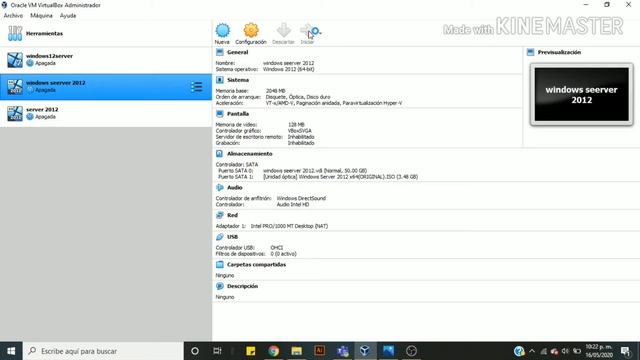Click the Descartar arrow icon
The width and height of the screenshot is (640, 360).
coord(283,30)
